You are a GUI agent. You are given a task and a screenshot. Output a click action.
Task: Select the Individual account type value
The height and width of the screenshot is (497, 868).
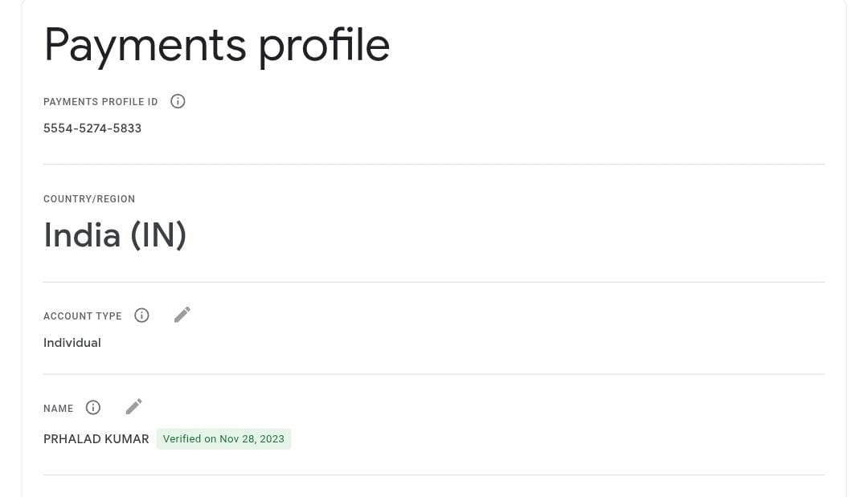click(72, 343)
